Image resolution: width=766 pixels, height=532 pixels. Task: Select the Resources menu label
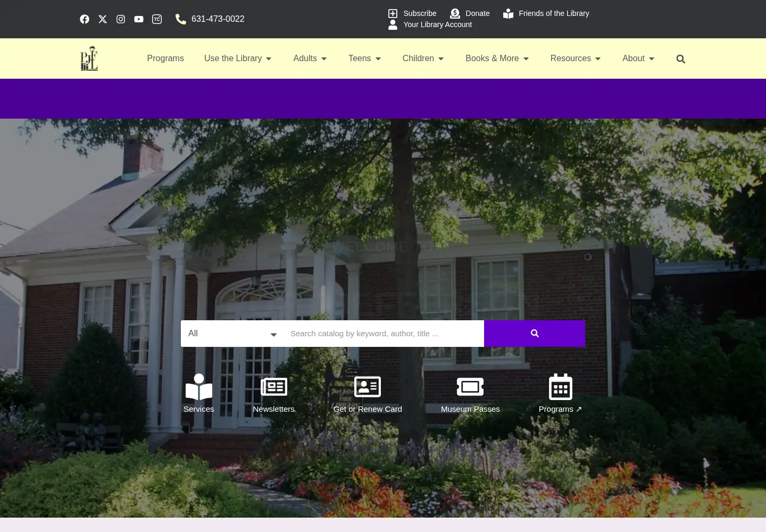[570, 59]
